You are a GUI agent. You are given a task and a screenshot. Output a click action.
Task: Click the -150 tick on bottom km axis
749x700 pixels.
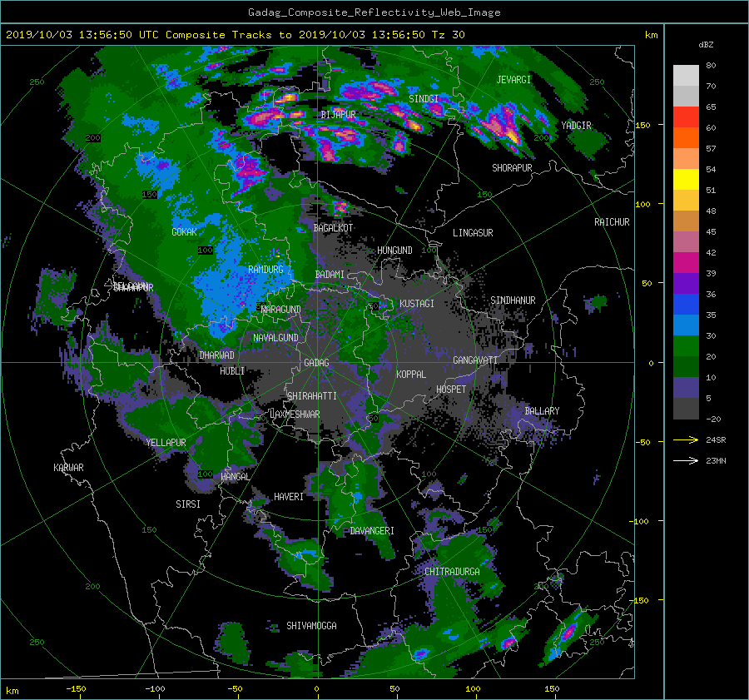76,689
